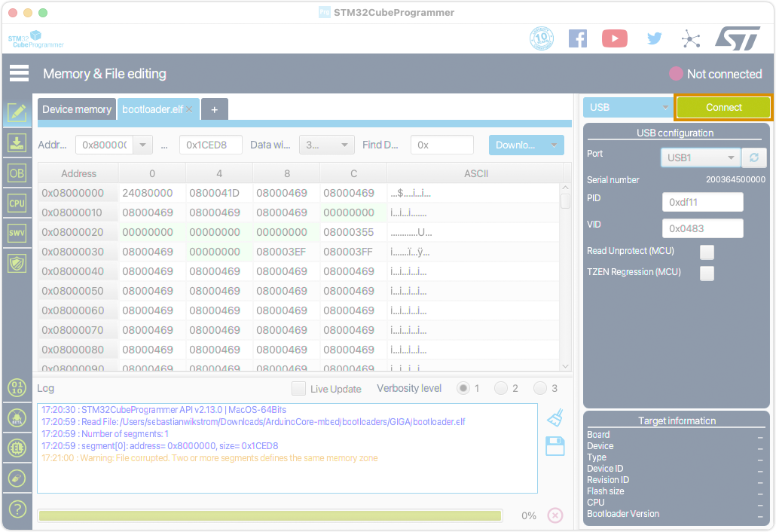776x532 pixels.
Task: Expand the Download button dropdown arrow
Action: click(x=554, y=145)
